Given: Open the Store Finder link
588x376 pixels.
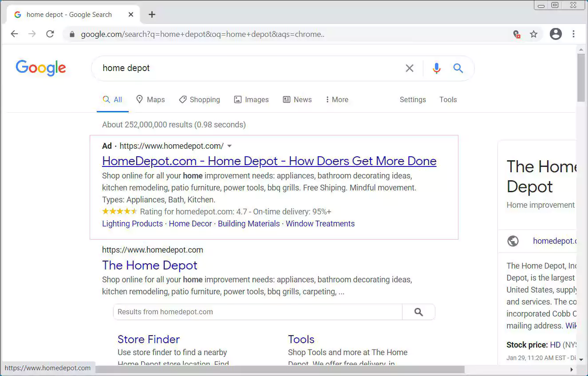Looking at the screenshot, I should tap(149, 339).
